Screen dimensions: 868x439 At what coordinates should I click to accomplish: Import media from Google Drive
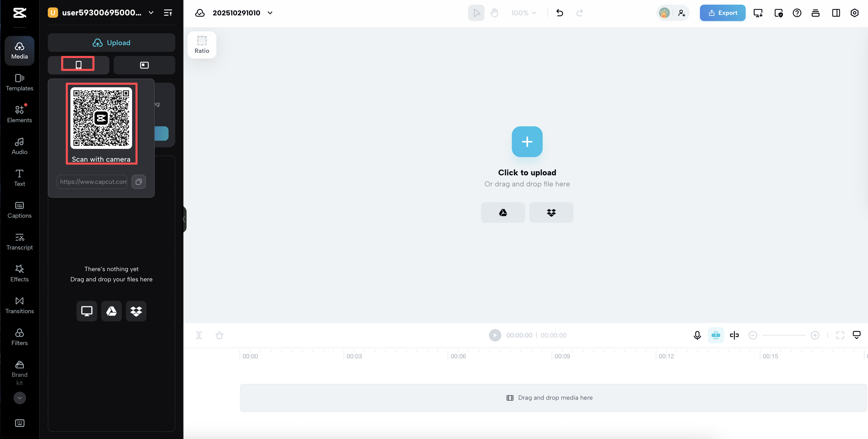pos(503,212)
